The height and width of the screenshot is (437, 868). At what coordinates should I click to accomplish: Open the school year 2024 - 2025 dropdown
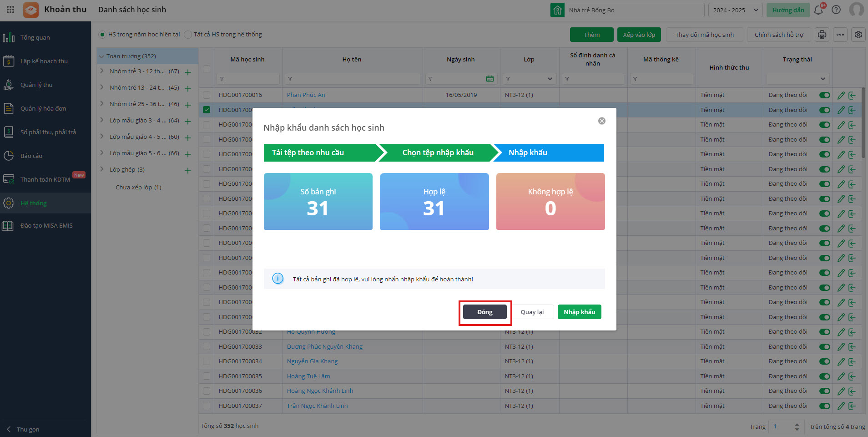[x=735, y=10]
